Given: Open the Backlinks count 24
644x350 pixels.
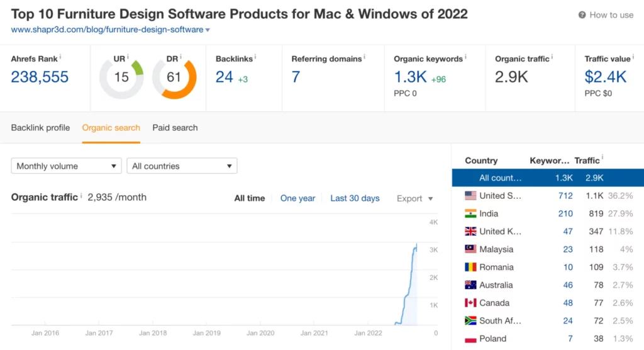Looking at the screenshot, I should pyautogui.click(x=225, y=77).
